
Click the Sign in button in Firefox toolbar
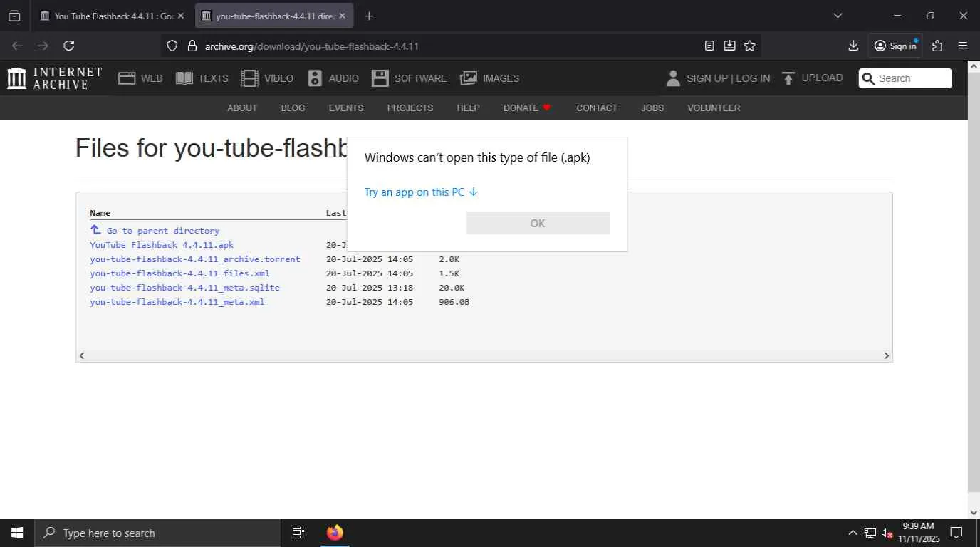pyautogui.click(x=896, y=46)
